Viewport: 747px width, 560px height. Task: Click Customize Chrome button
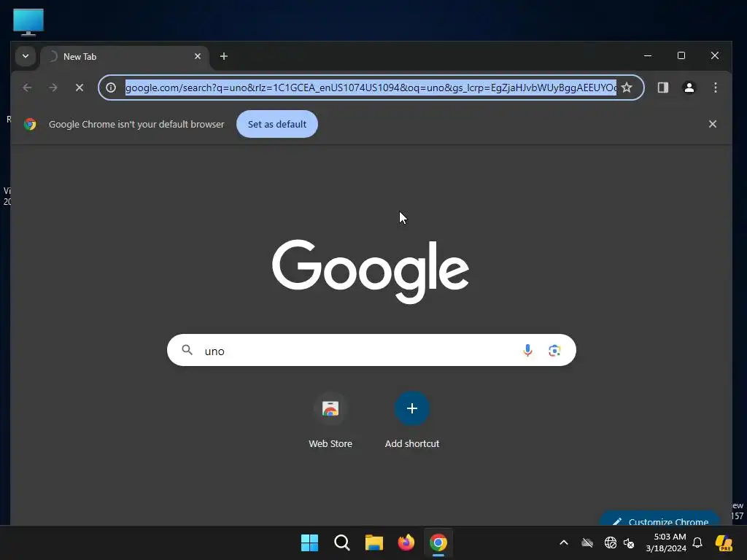(x=659, y=519)
